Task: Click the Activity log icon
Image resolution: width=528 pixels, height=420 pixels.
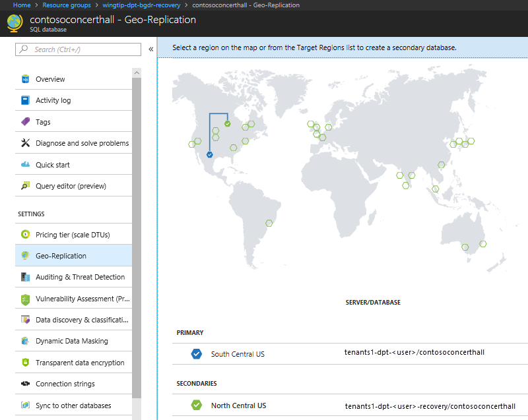Action: coord(25,100)
